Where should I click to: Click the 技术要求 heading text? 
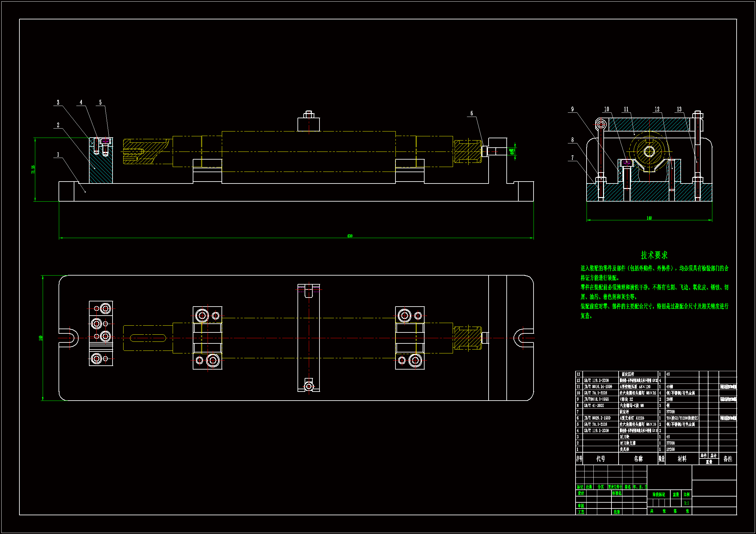654,255
